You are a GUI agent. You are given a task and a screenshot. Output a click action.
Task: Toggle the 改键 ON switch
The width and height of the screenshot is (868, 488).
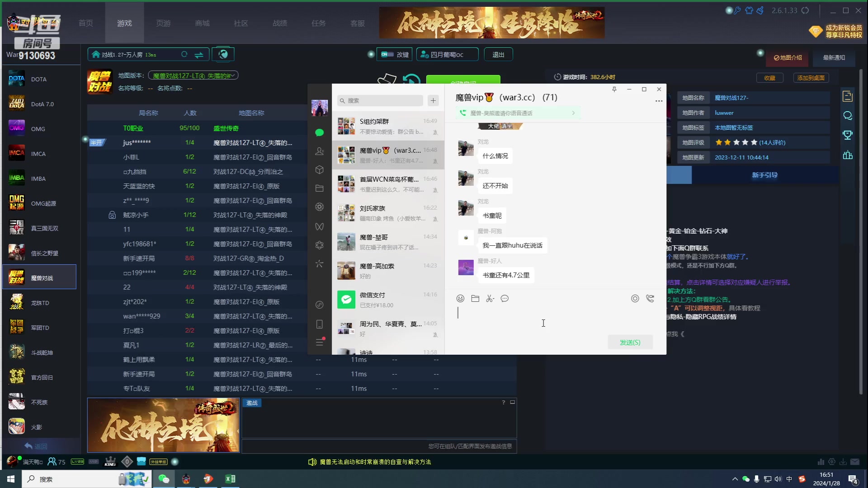(387, 54)
